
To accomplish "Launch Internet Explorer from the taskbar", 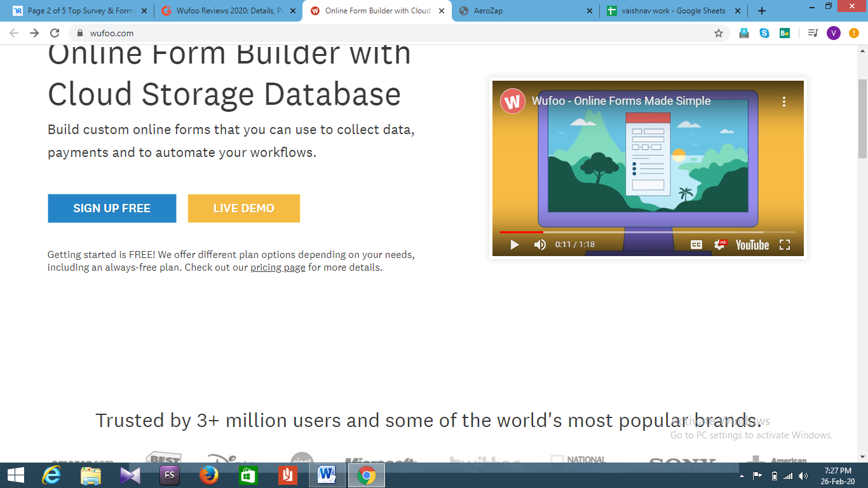I will click(51, 475).
